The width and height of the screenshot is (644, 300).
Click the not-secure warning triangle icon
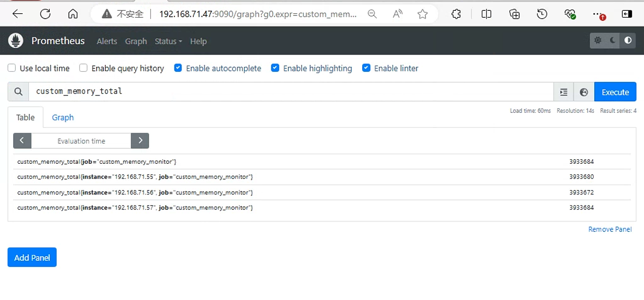107,14
